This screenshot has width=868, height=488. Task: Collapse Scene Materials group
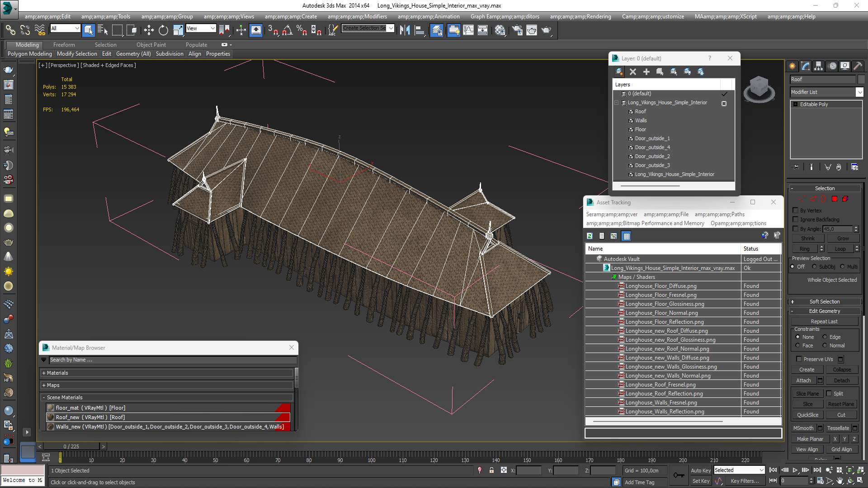point(167,398)
